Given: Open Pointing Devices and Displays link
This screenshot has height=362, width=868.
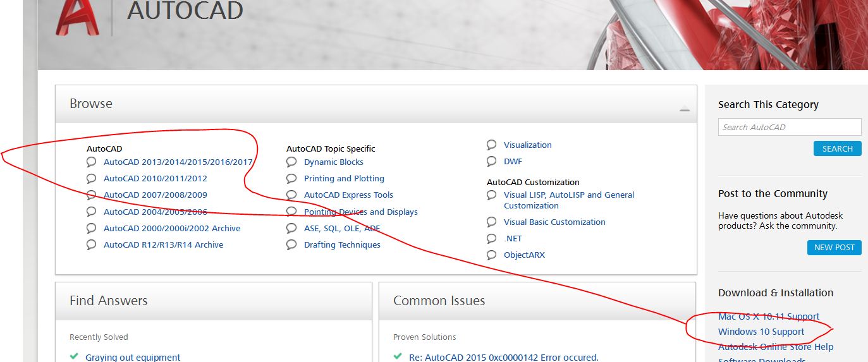Looking at the screenshot, I should click(361, 212).
